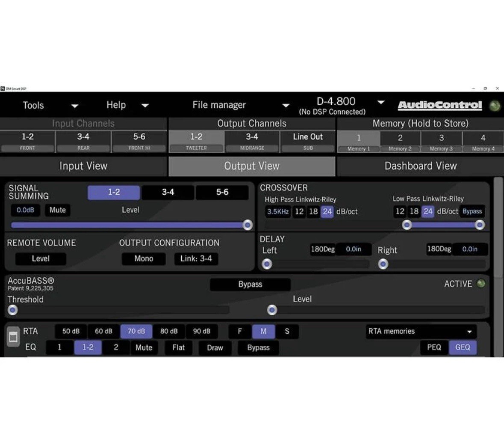The height and width of the screenshot is (427, 504).
Task: Switch EQ mode to GEQ
Action: (x=463, y=347)
